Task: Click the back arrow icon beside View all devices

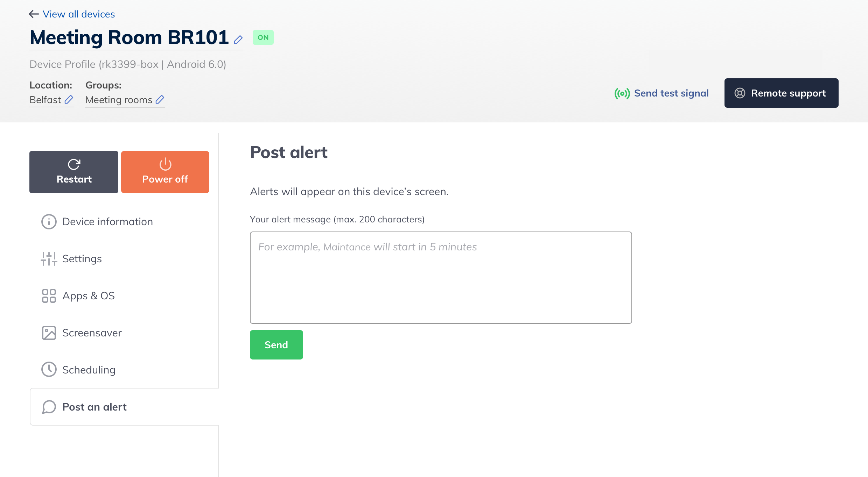Action: [x=34, y=14]
